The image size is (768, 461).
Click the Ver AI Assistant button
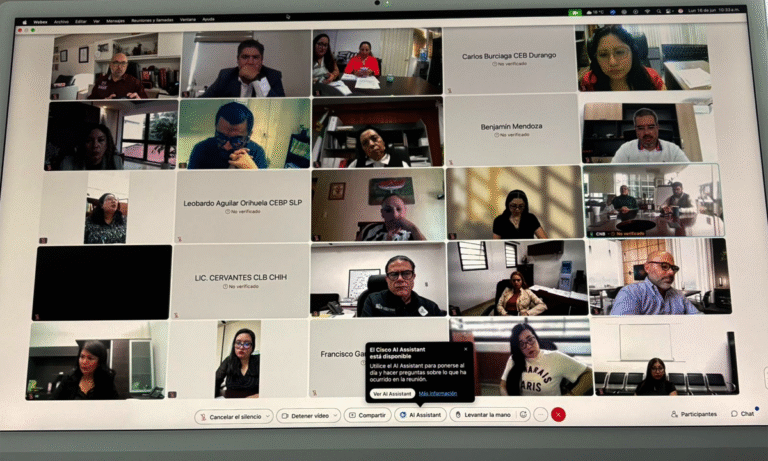pyautogui.click(x=392, y=394)
